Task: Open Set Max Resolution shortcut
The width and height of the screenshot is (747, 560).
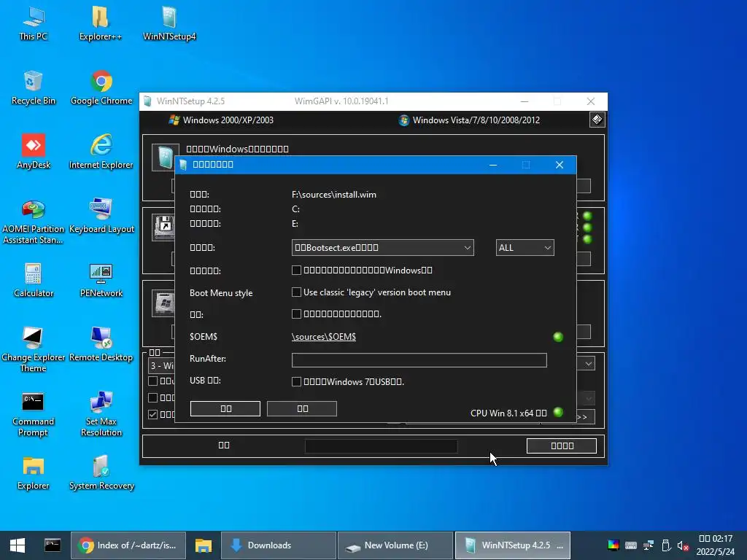Action: coord(101,414)
